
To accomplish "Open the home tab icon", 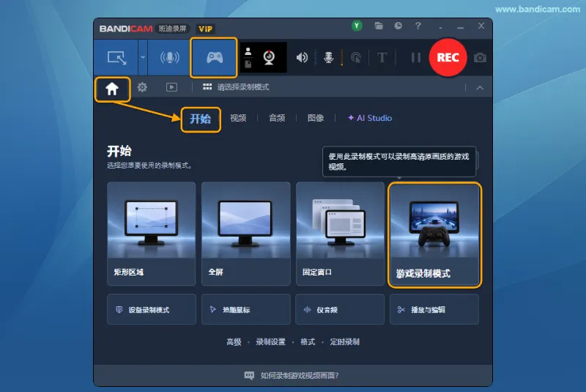I will pyautogui.click(x=112, y=89).
